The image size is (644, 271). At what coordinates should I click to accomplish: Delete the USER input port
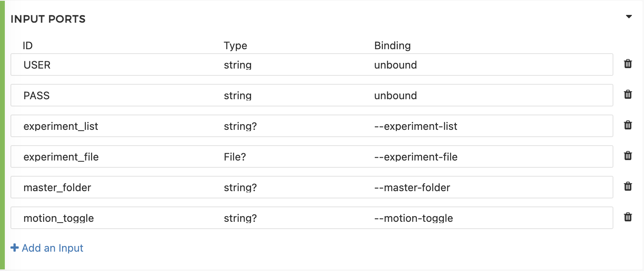coord(627,64)
